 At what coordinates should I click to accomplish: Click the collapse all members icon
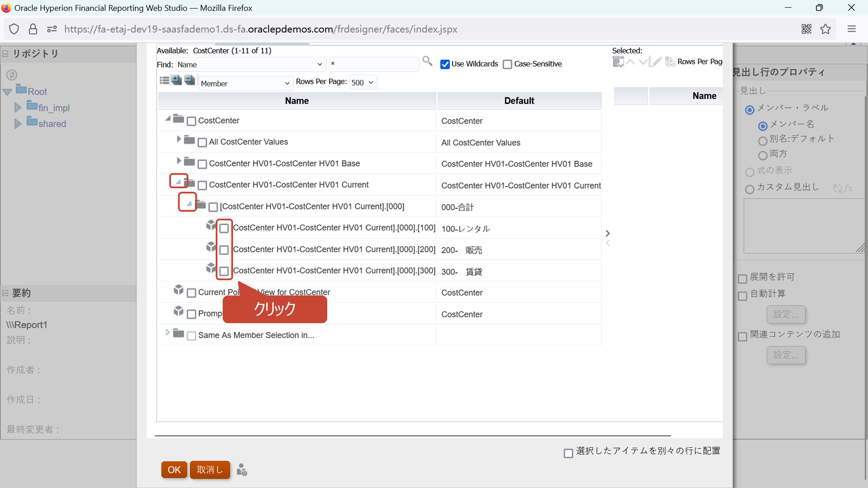(190, 80)
